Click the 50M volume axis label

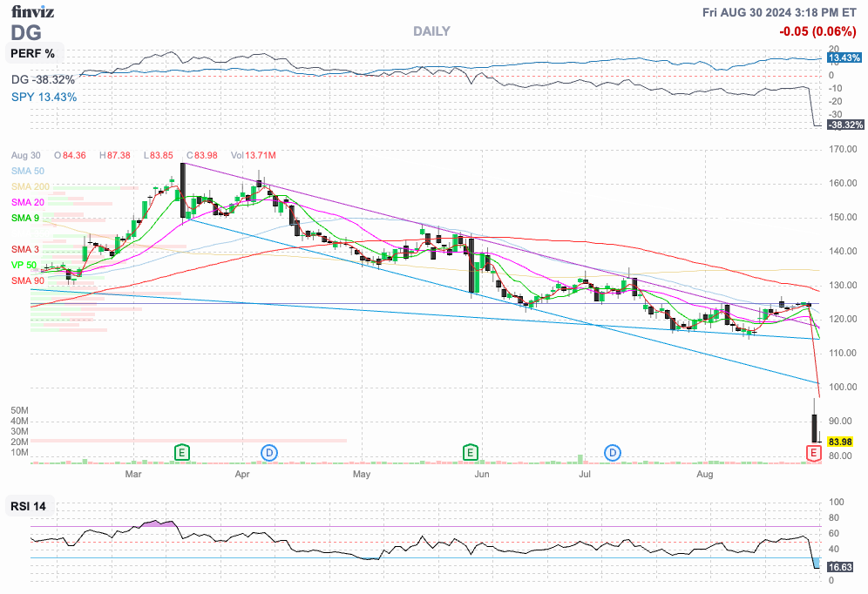19,410
